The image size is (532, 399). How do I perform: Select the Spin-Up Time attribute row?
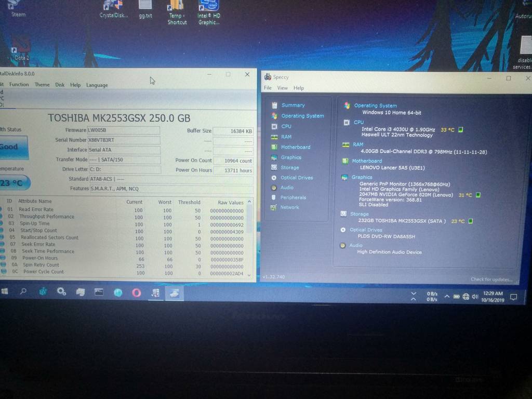pyautogui.click(x=123, y=224)
